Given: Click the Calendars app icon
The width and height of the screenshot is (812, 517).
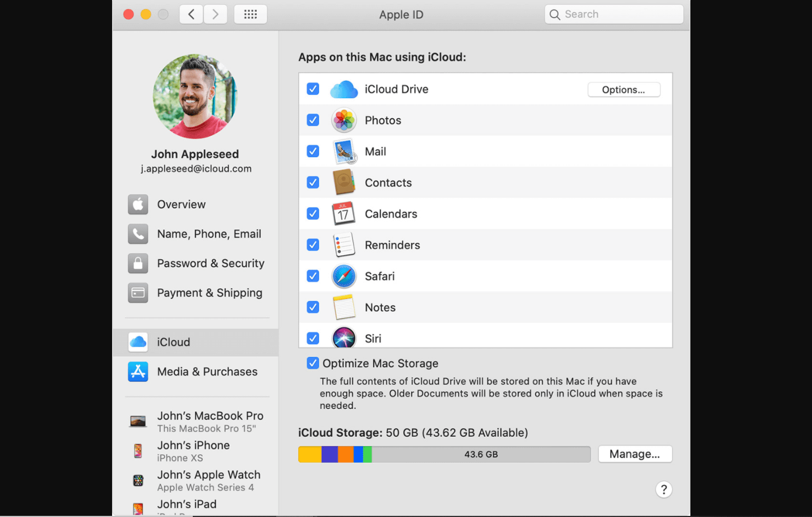Looking at the screenshot, I should (x=344, y=214).
